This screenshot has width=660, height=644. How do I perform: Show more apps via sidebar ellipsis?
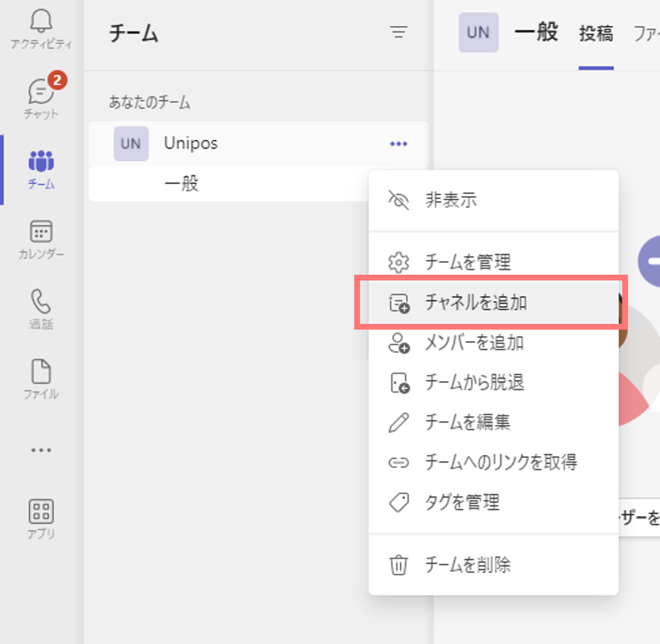(x=41, y=450)
